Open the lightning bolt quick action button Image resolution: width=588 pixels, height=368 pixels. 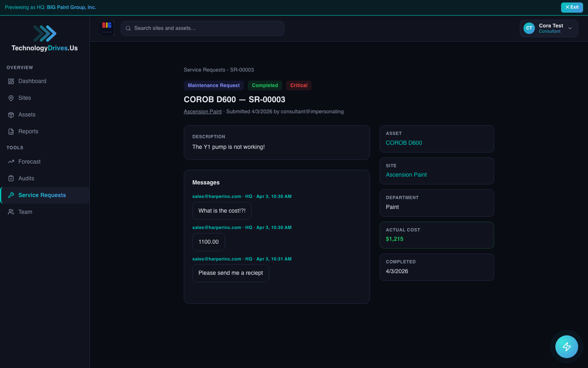[566, 347]
